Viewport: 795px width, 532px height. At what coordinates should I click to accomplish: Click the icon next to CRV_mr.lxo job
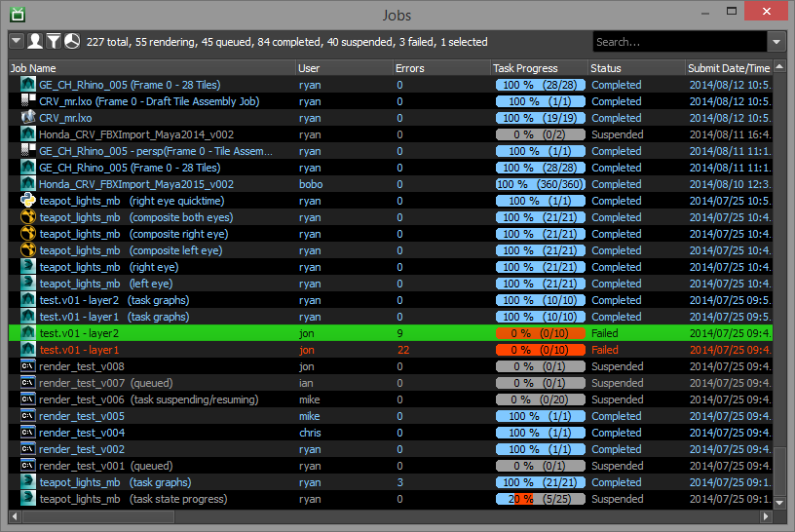click(x=28, y=118)
